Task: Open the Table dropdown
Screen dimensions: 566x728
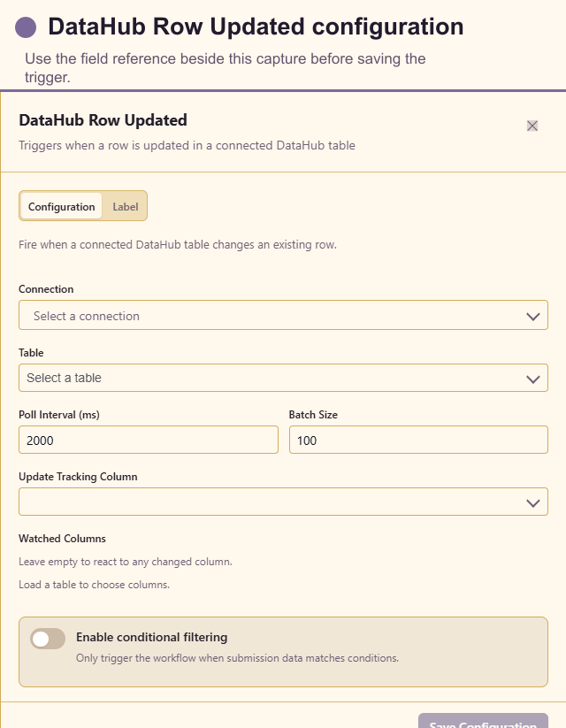Action: [283, 378]
